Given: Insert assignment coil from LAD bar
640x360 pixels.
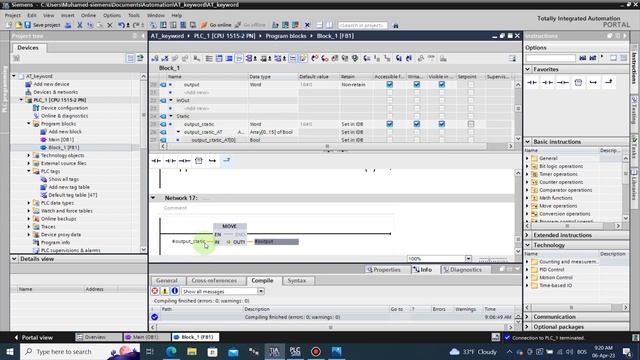Looking at the screenshot, I should [x=184, y=161].
